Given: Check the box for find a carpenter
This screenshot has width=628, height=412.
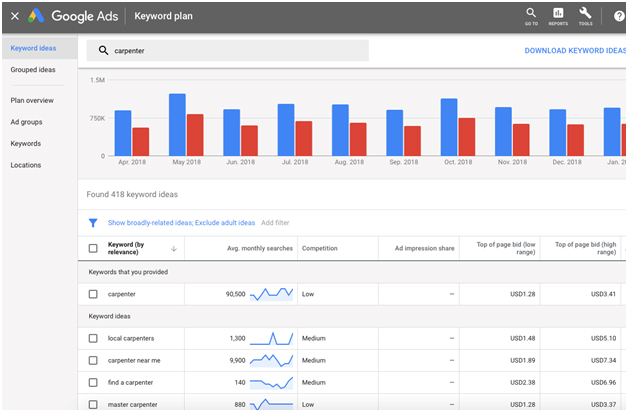Looking at the screenshot, I should [93, 382].
